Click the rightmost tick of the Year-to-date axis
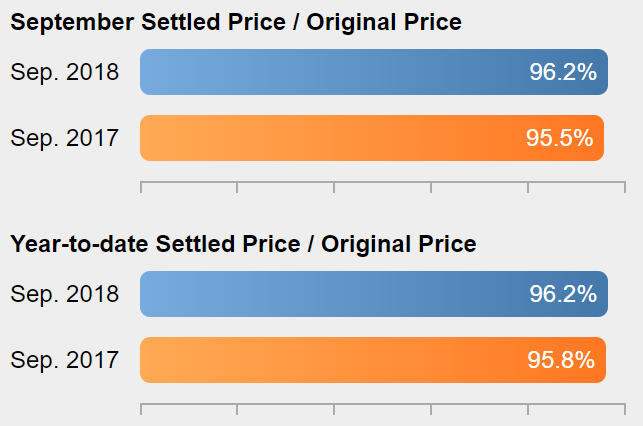 pos(625,409)
